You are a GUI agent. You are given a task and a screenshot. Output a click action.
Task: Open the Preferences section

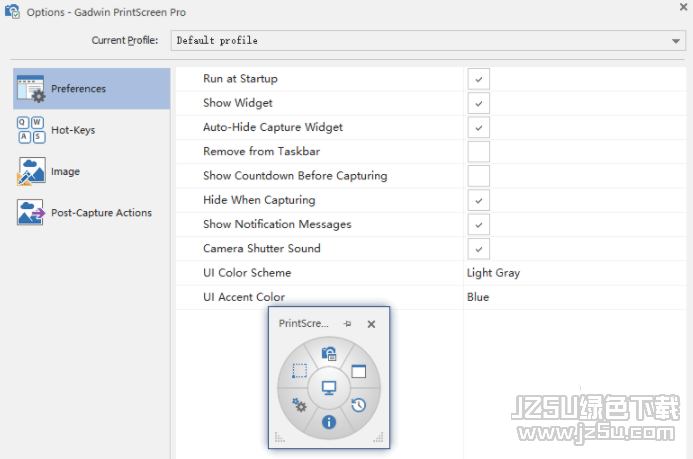[91, 88]
